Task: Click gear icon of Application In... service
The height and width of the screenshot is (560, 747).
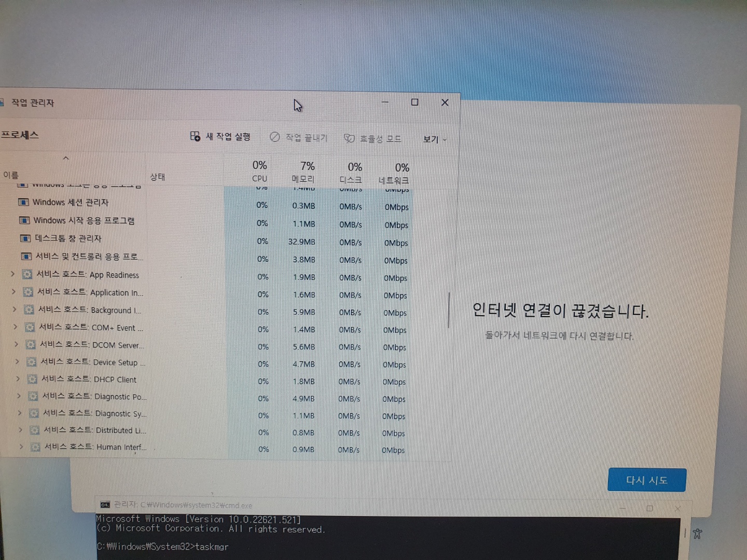Action: pos(29,292)
